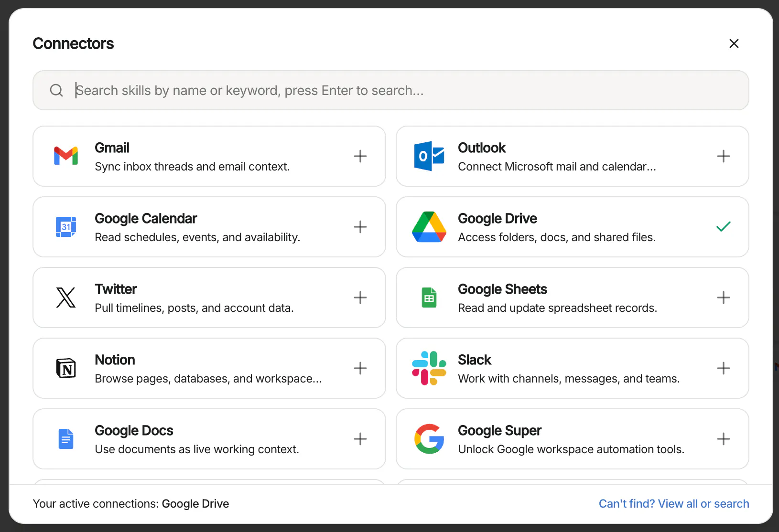This screenshot has width=779, height=532.
Task: Toggle the Google Drive connected checkmark
Action: pos(724,227)
